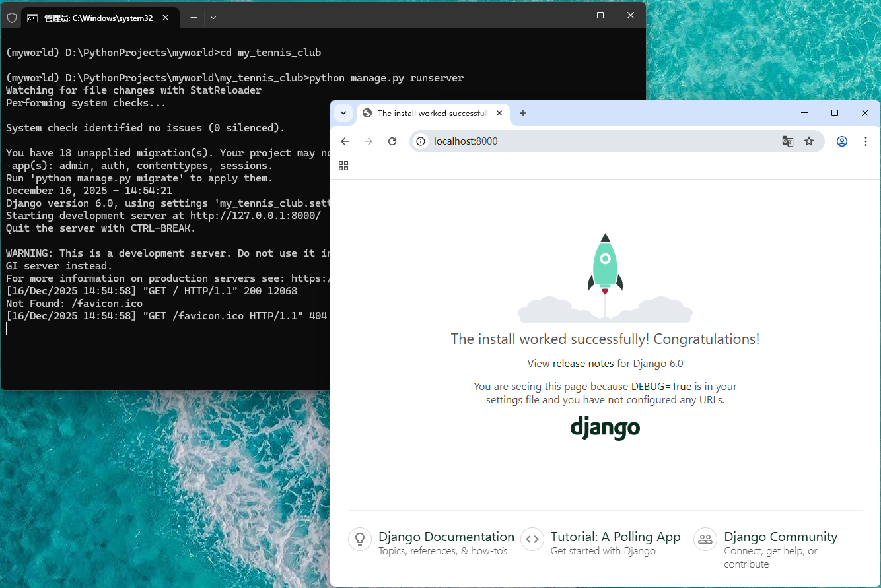This screenshot has height=588, width=881.
Task: Add a new tab in Chrome
Action: (523, 113)
